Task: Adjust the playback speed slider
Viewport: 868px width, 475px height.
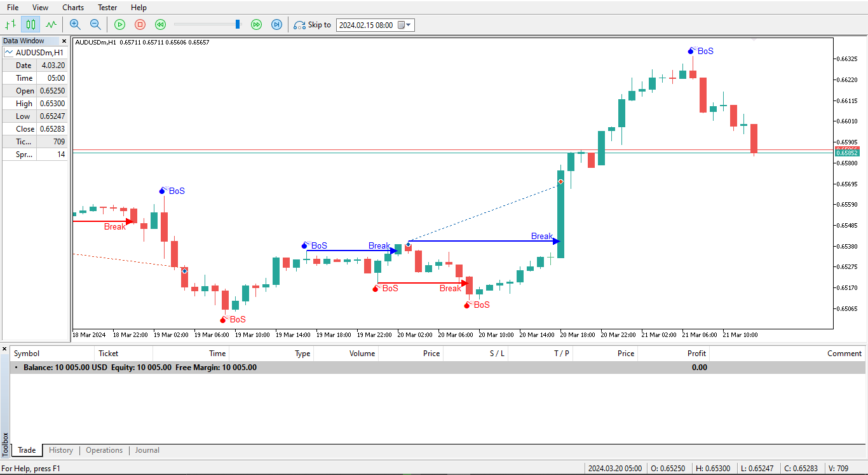Action: (237, 24)
